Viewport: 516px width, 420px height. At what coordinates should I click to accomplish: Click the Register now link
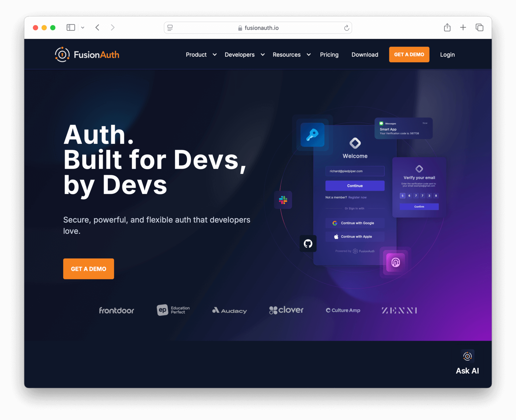click(357, 197)
